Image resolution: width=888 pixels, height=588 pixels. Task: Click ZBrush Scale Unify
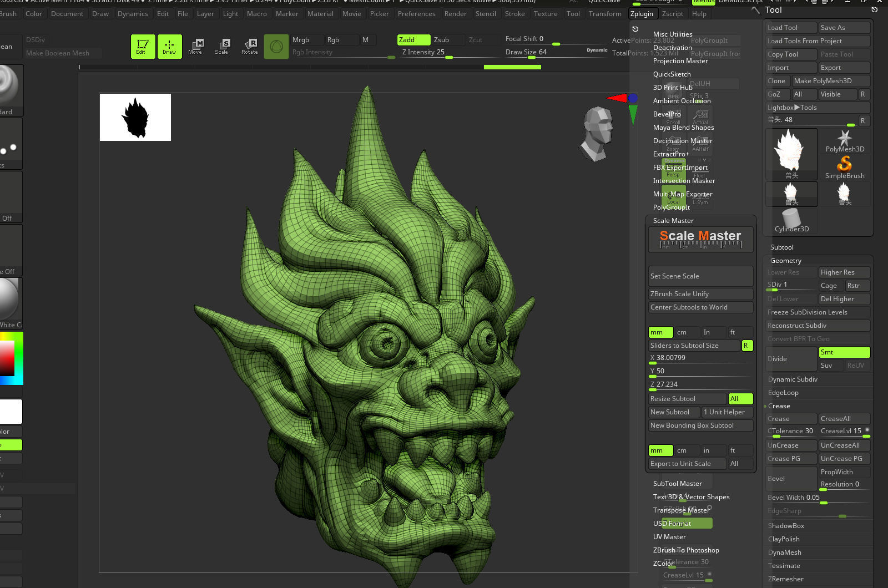(x=701, y=294)
